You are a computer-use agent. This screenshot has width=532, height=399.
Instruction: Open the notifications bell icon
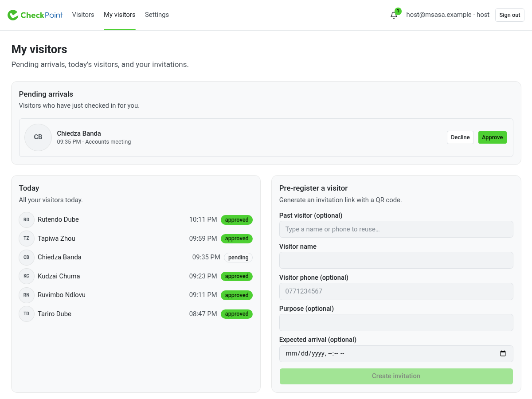394,15
